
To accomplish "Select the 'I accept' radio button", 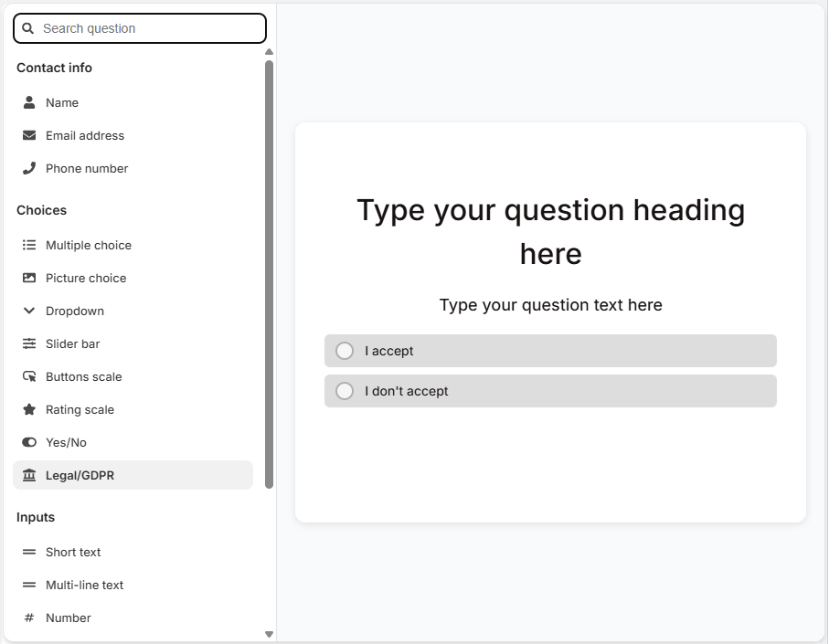I will 345,350.
